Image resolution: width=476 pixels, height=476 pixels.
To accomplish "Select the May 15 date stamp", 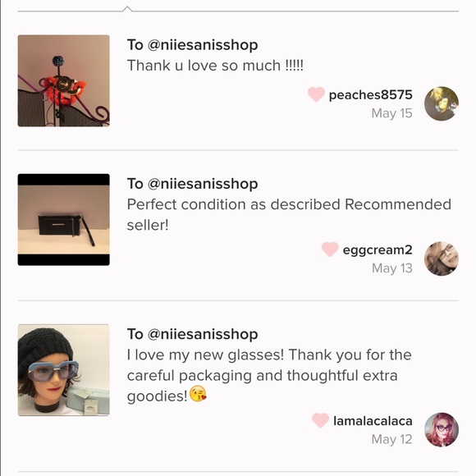I will click(x=392, y=113).
